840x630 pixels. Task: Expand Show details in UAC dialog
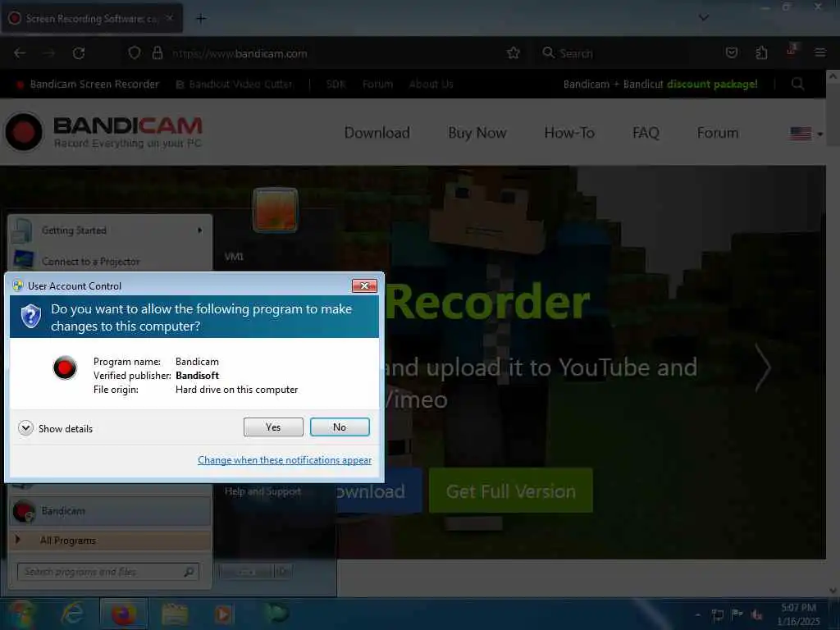pyautogui.click(x=56, y=428)
